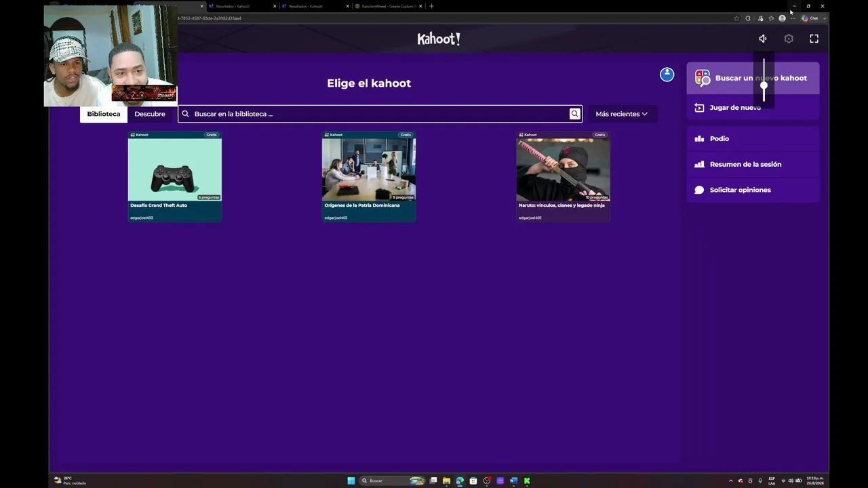
Task: Mute sound with the speaker icon
Action: point(763,39)
